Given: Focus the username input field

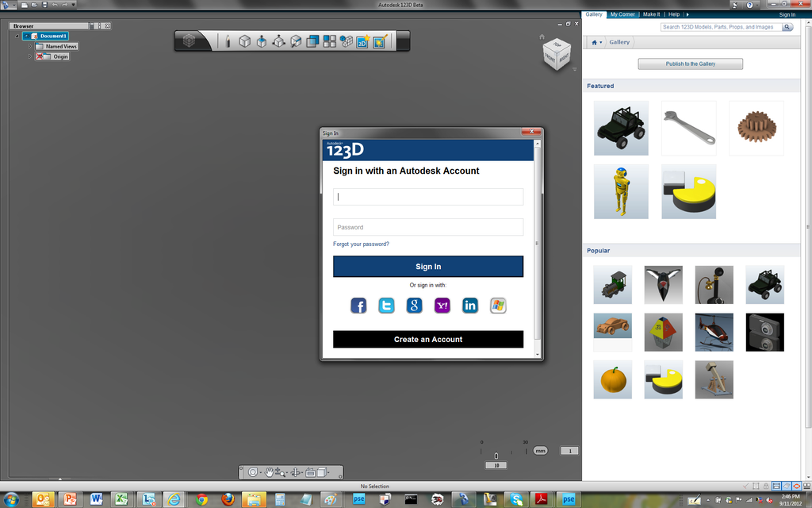Looking at the screenshot, I should tap(428, 197).
